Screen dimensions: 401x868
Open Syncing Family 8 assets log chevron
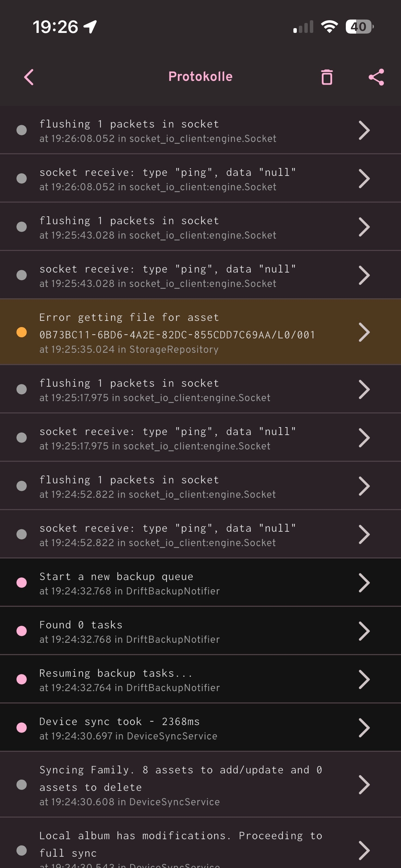(x=364, y=785)
